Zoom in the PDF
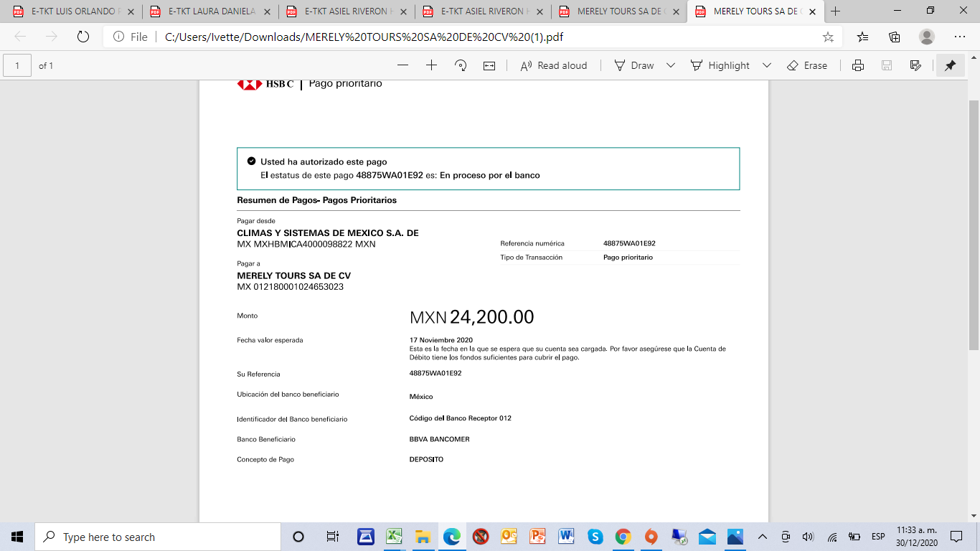980x551 pixels. 431,65
